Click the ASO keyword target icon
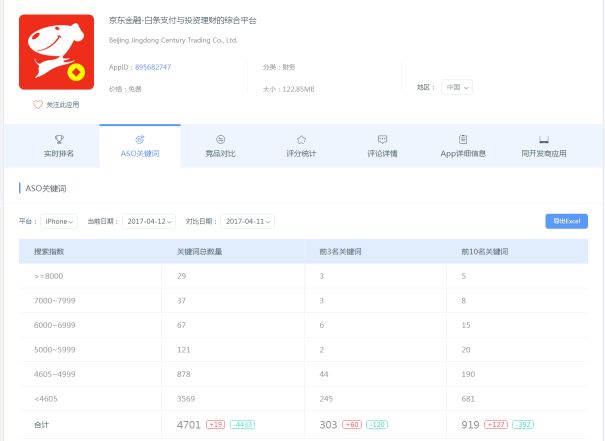 140,139
